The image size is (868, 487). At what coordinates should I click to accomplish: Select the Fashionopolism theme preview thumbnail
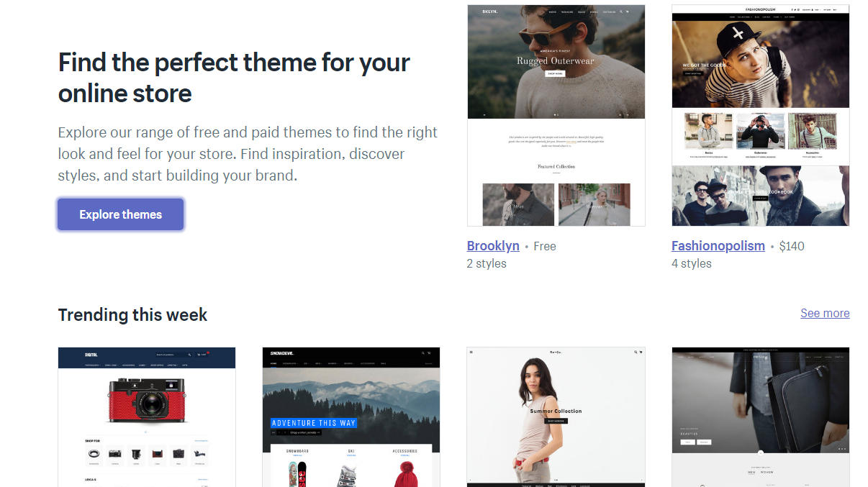[x=760, y=115]
